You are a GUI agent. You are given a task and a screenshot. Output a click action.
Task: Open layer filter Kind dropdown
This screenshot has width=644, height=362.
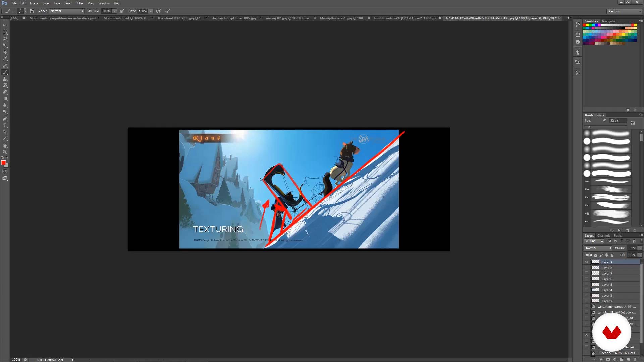point(594,241)
